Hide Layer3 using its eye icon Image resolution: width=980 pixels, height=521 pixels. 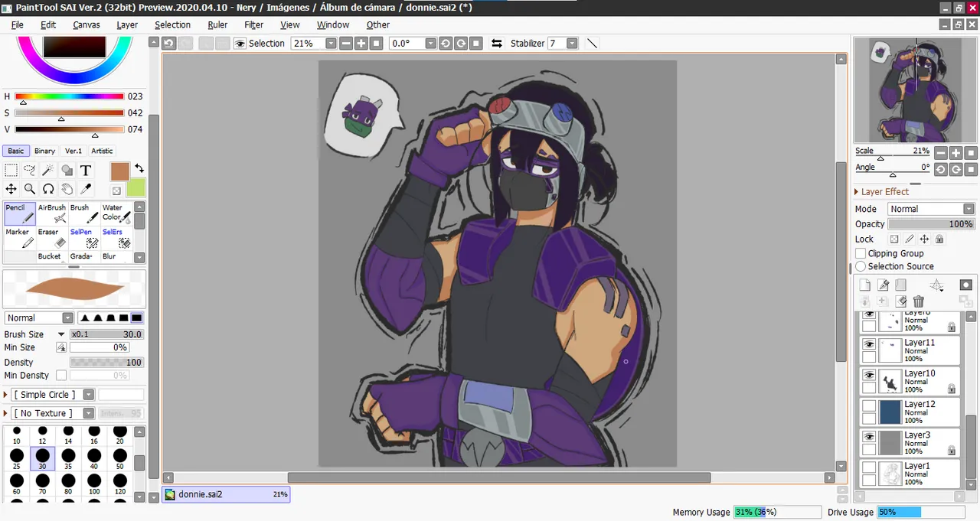coord(869,436)
